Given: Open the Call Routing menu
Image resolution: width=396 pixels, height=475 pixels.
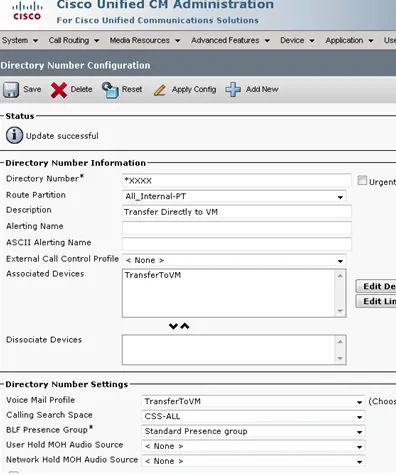Looking at the screenshot, I should pyautogui.click(x=74, y=40).
